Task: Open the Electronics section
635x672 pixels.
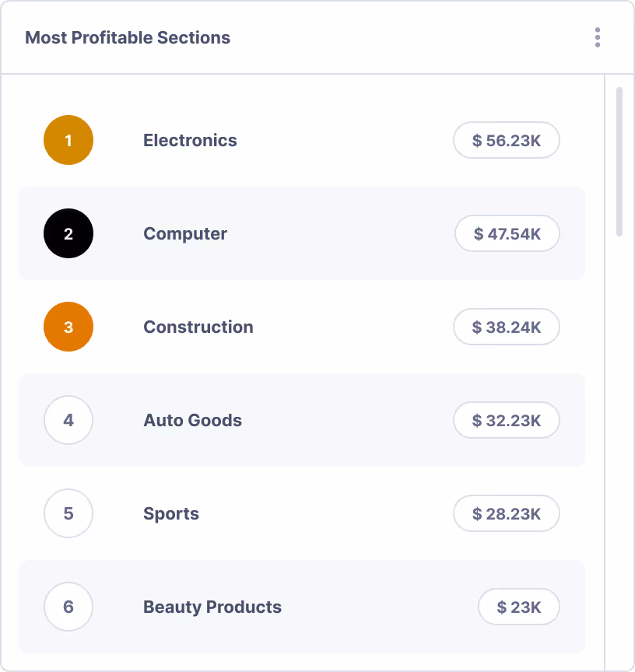Action: coord(190,141)
